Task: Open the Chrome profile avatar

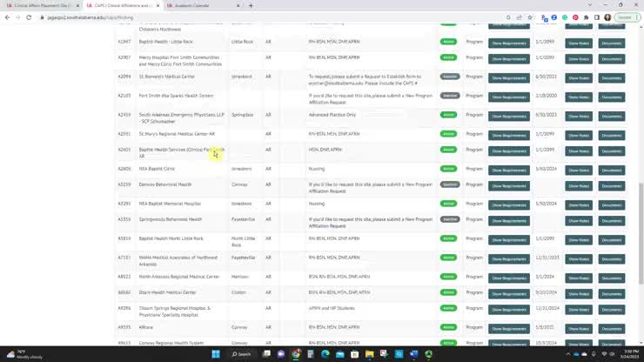Action: coord(607,17)
